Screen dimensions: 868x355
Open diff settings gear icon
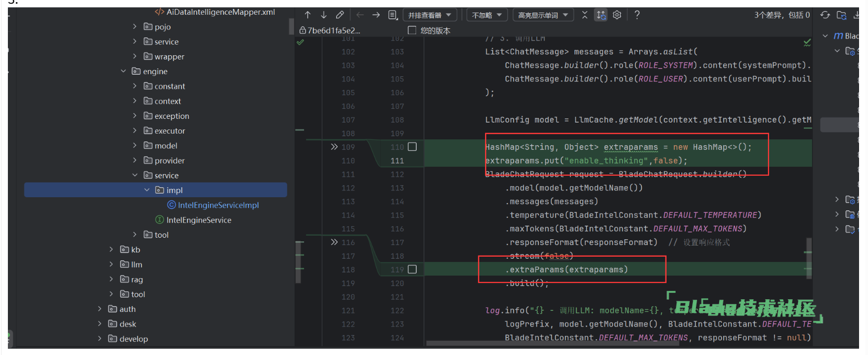coord(617,15)
